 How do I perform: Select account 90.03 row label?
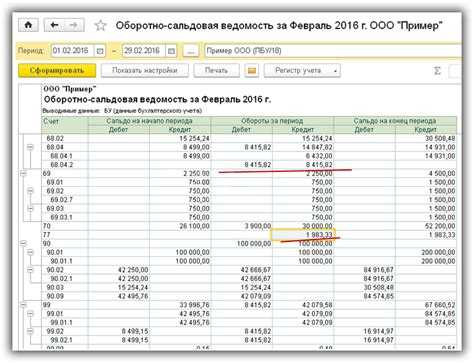(x=55, y=287)
